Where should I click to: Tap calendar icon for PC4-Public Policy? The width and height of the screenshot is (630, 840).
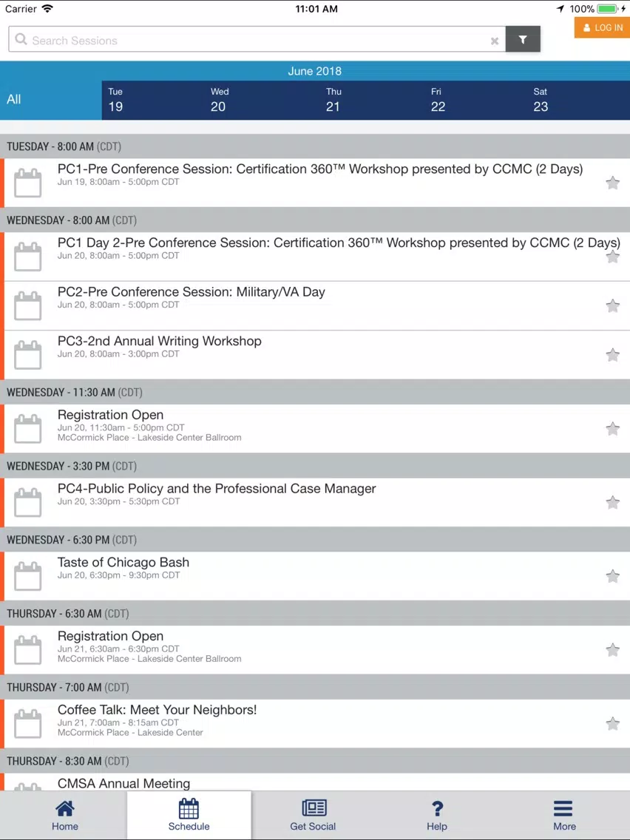coord(28,502)
